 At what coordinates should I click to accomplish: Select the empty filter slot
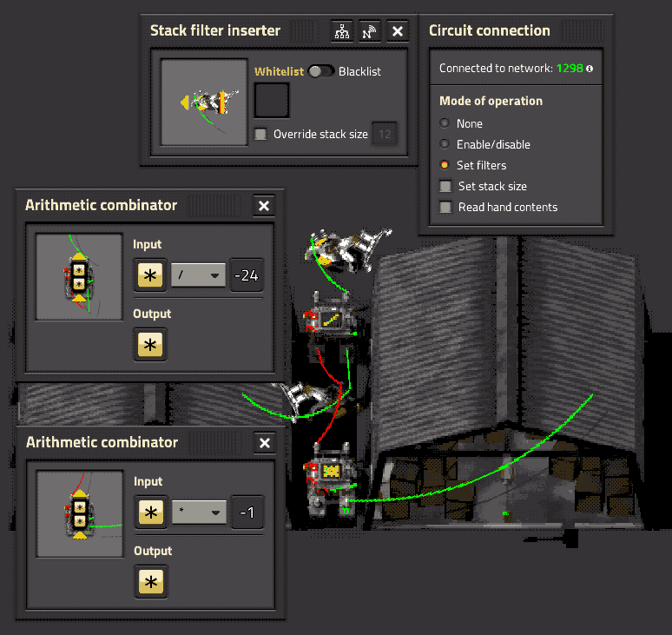click(272, 100)
